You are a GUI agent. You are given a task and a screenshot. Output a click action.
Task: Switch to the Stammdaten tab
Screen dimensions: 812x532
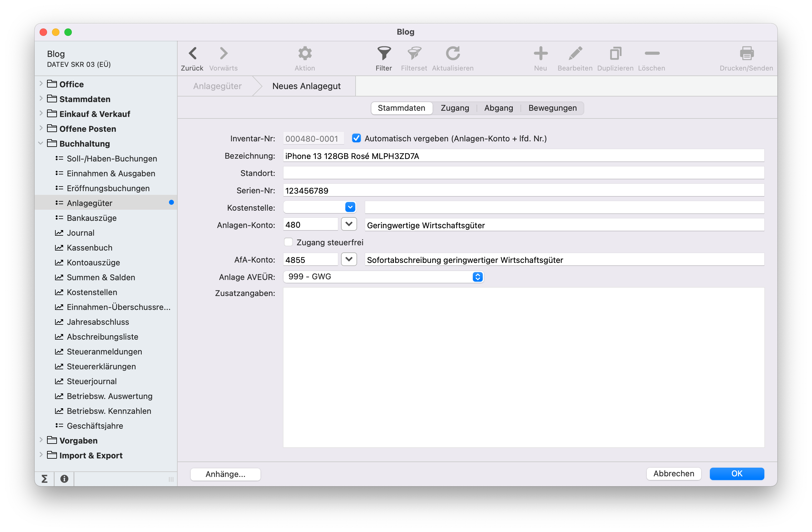pos(402,108)
